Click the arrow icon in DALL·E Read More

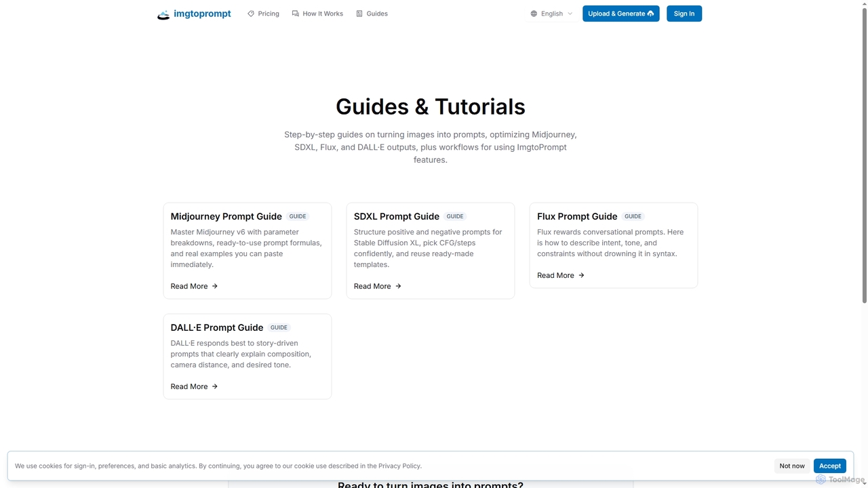[215, 386]
